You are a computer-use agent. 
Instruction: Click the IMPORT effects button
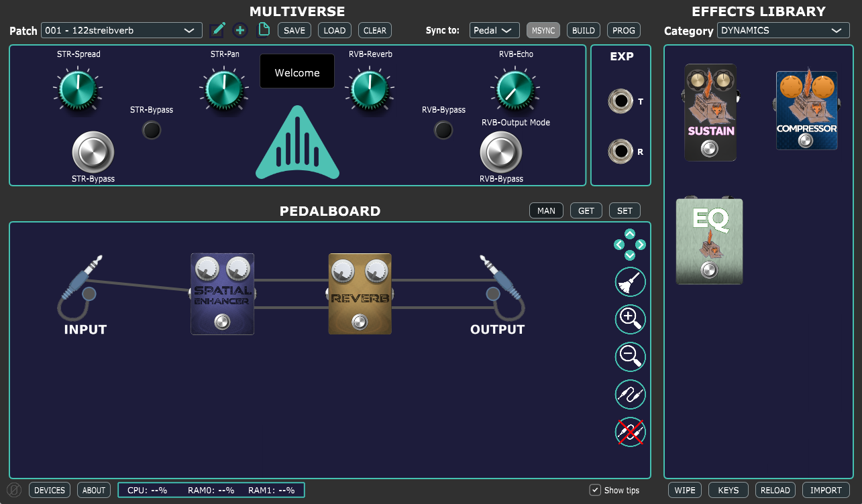[x=826, y=490]
